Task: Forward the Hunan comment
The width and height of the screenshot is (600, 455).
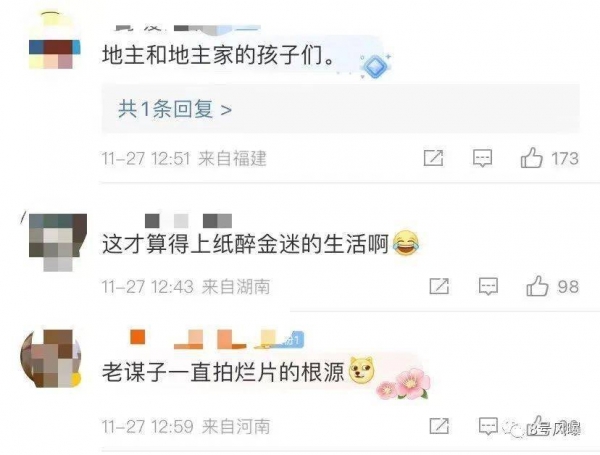Action: (x=439, y=286)
